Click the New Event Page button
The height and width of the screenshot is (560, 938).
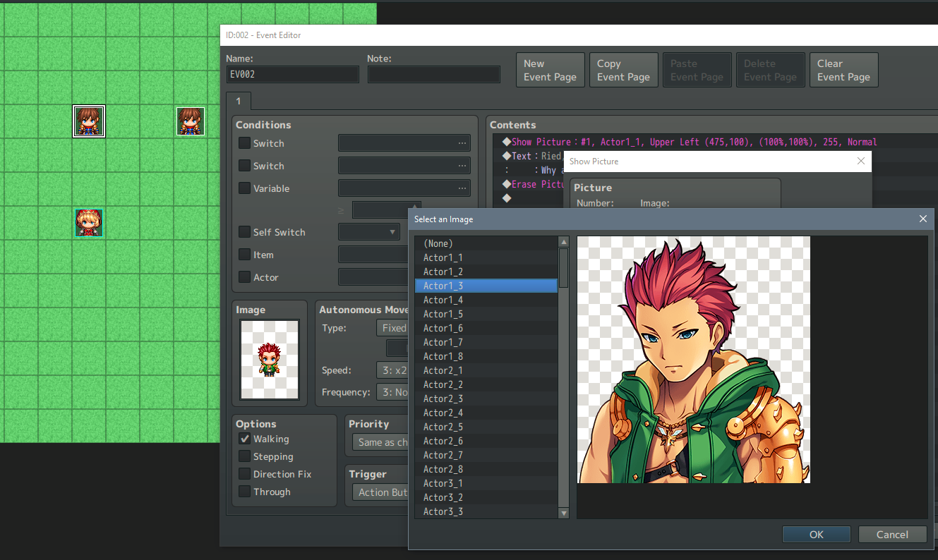click(550, 71)
